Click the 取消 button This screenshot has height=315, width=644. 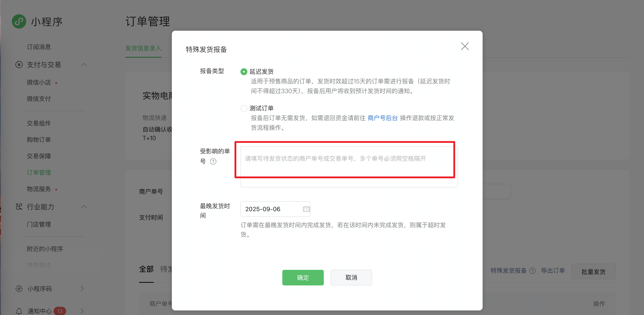pos(351,277)
